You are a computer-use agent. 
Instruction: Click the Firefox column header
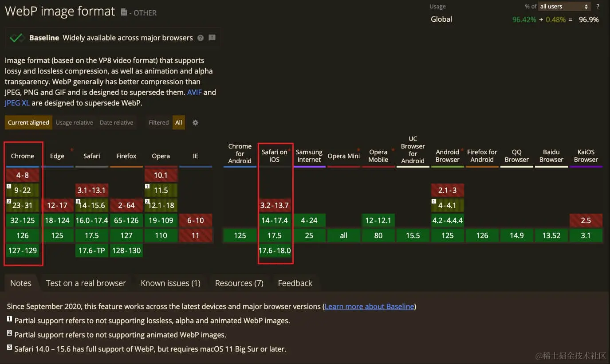pyautogui.click(x=126, y=156)
